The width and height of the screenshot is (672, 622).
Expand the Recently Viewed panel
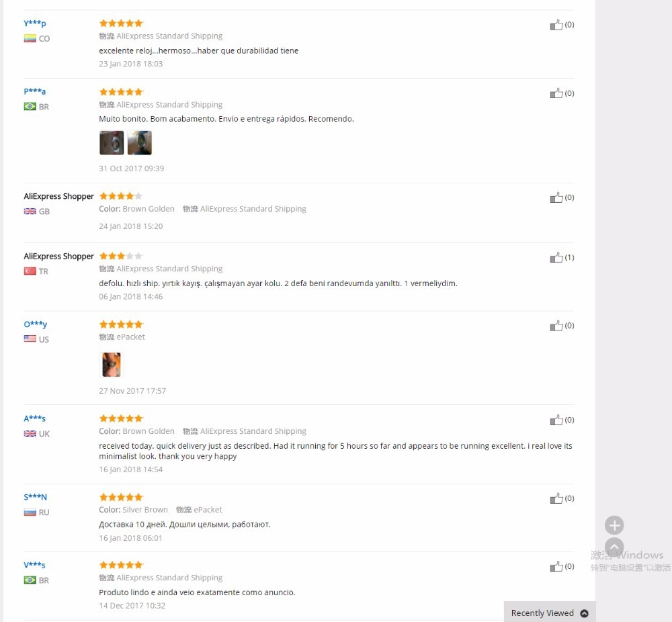coord(550,613)
